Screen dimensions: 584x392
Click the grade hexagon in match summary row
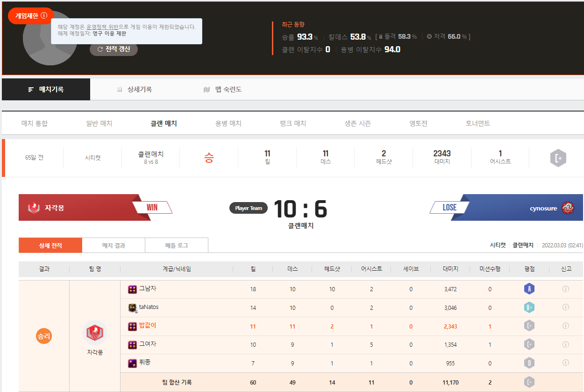click(558, 158)
